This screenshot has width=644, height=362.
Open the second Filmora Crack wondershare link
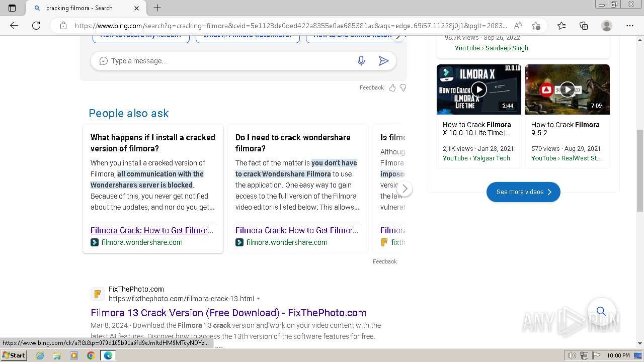[x=297, y=230]
